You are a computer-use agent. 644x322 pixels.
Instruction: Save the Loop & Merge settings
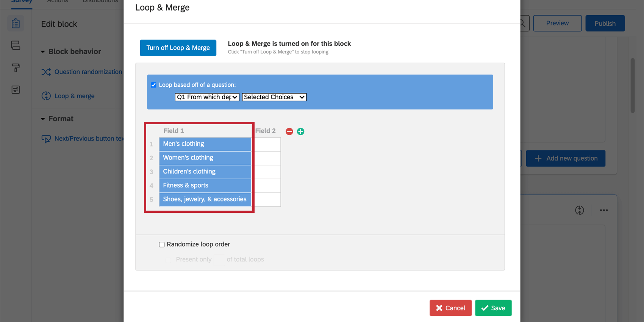493,308
